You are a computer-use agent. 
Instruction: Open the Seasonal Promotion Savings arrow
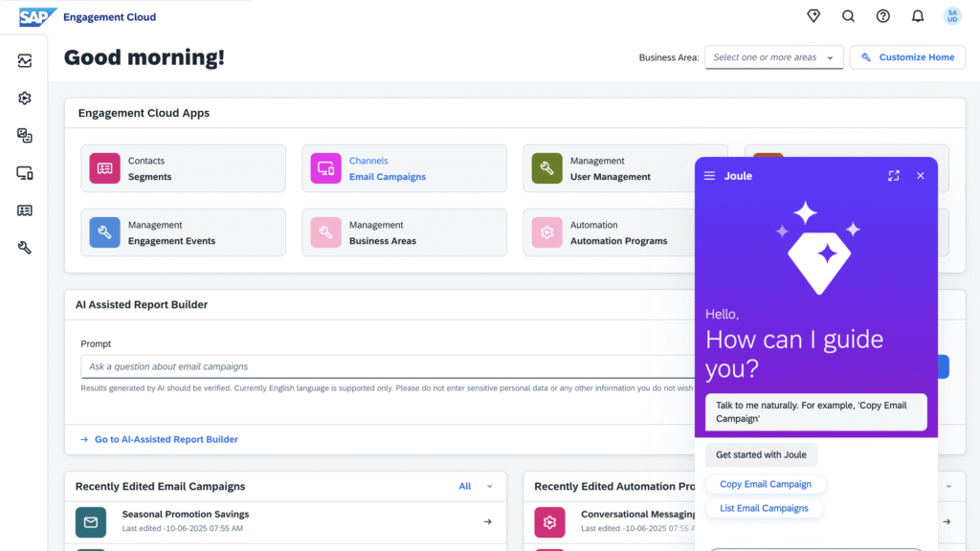(487, 521)
